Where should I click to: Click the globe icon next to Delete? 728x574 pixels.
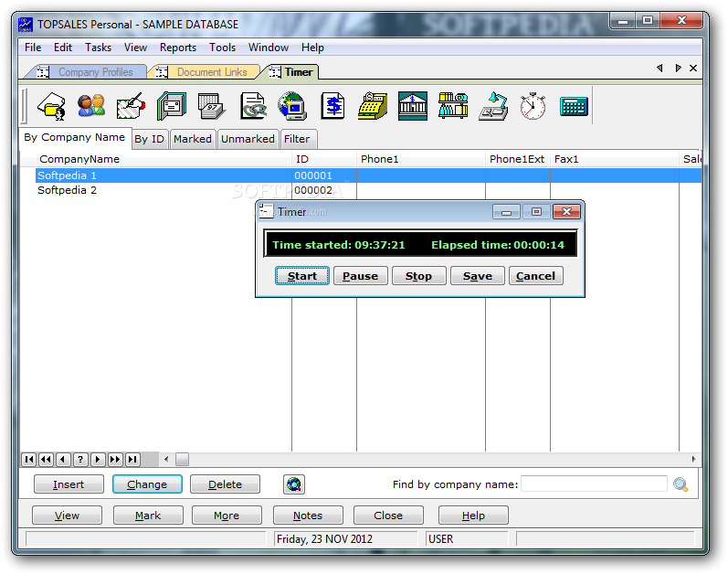click(294, 484)
